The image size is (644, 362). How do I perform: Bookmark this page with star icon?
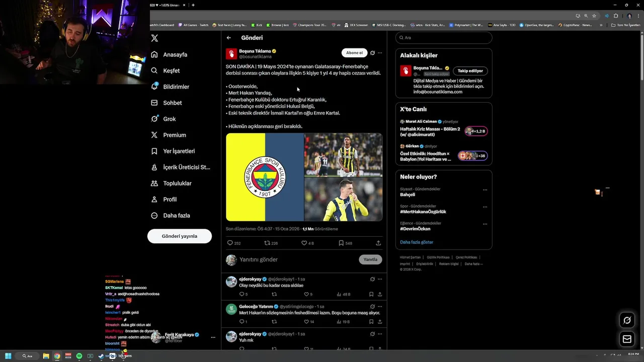(x=594, y=16)
